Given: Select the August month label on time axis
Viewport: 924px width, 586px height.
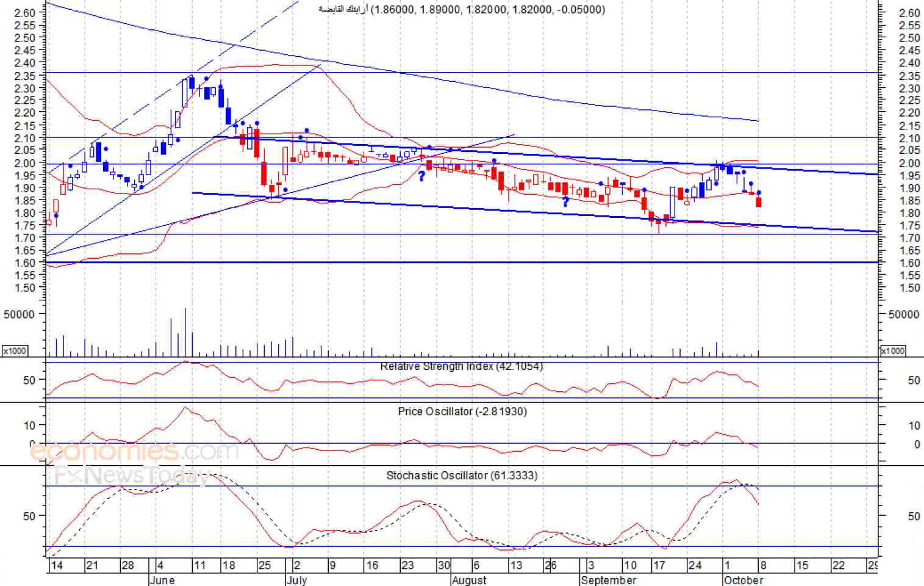Looking at the screenshot, I should coord(469,580).
